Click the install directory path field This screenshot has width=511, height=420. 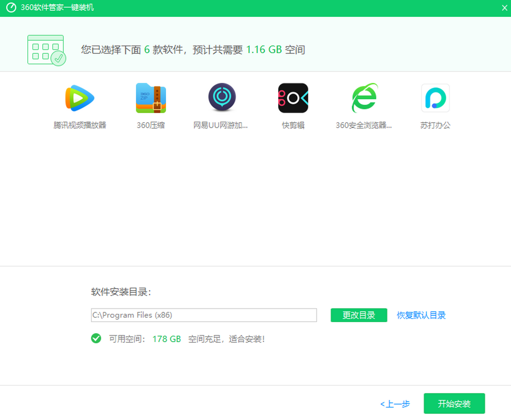[204, 315]
